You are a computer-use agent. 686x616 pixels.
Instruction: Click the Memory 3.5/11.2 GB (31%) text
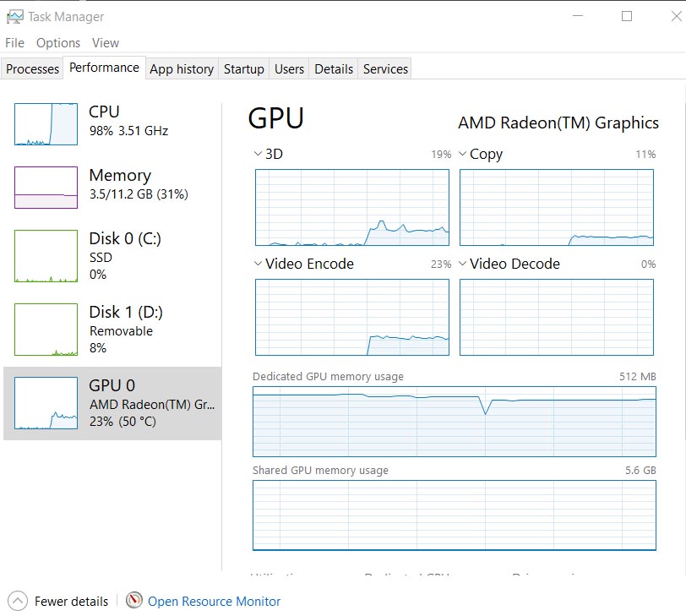coord(139,194)
